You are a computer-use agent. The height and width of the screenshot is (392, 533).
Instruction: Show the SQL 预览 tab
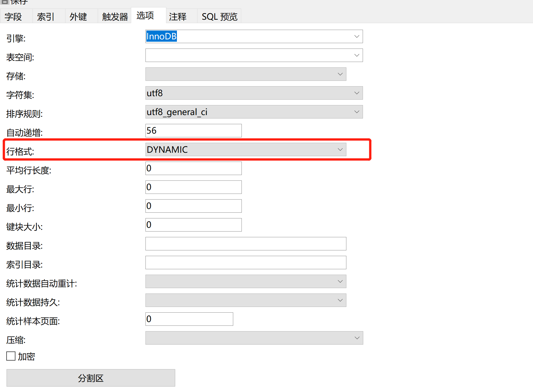coord(219,16)
